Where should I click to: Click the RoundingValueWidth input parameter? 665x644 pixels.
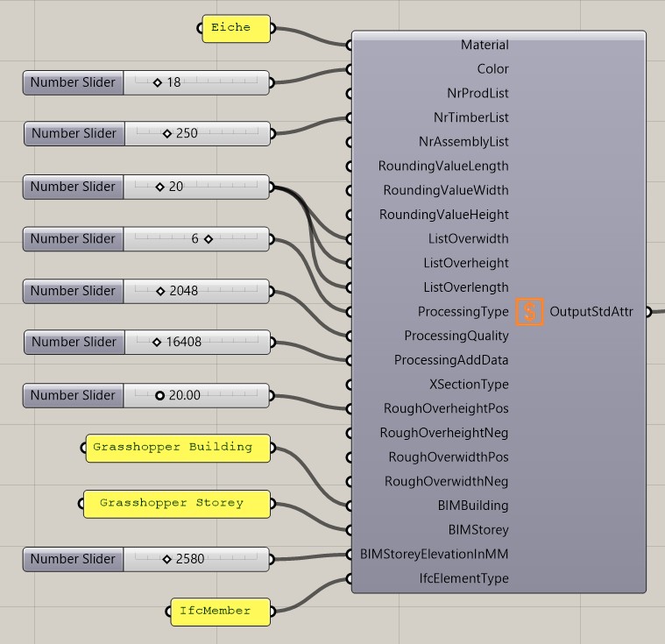click(446, 190)
